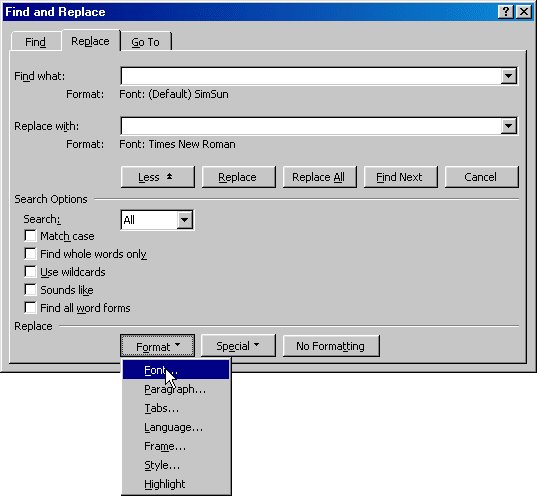Select Paragraph... in the Format menu
This screenshot has width=537, height=496.
tap(176, 389)
